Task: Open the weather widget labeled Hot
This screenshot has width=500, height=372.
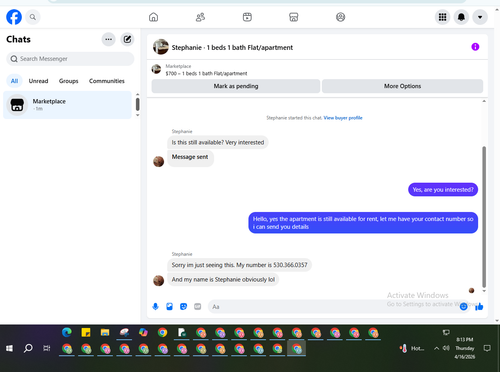Action: (412, 348)
